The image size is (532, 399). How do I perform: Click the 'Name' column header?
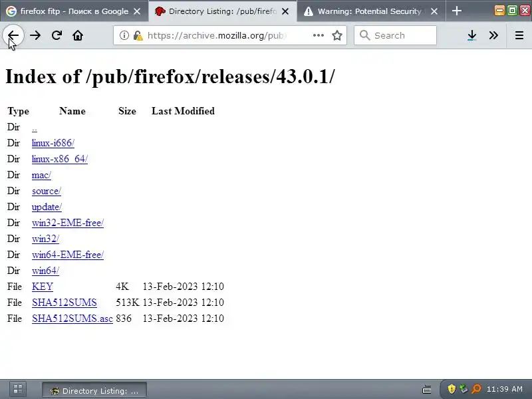pos(72,111)
